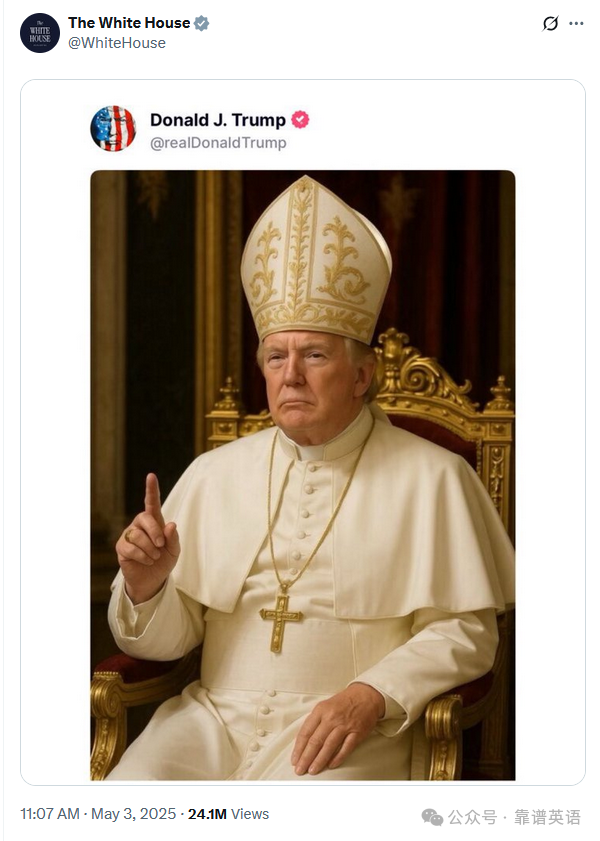Click the WeChat logo watermark

click(x=433, y=817)
